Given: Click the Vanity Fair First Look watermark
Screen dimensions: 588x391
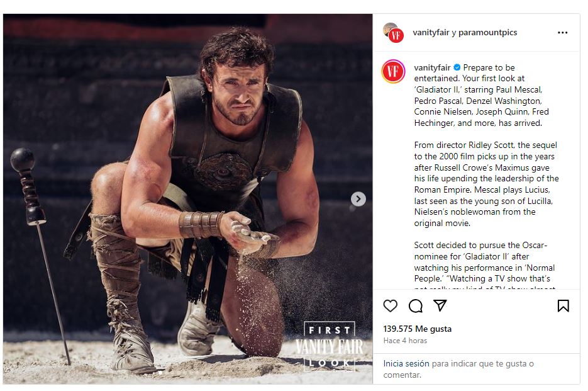Looking at the screenshot, I should (x=330, y=346).
